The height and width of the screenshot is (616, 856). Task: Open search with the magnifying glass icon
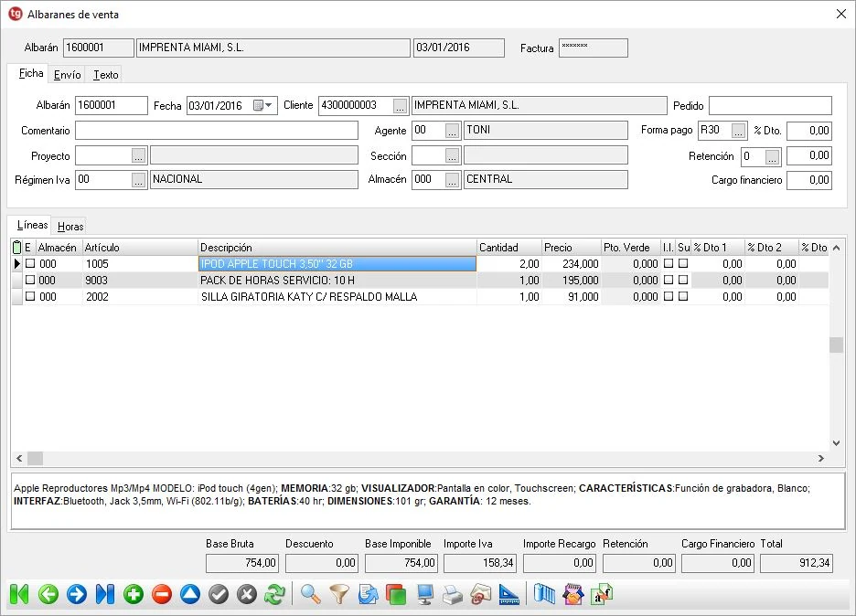(311, 594)
